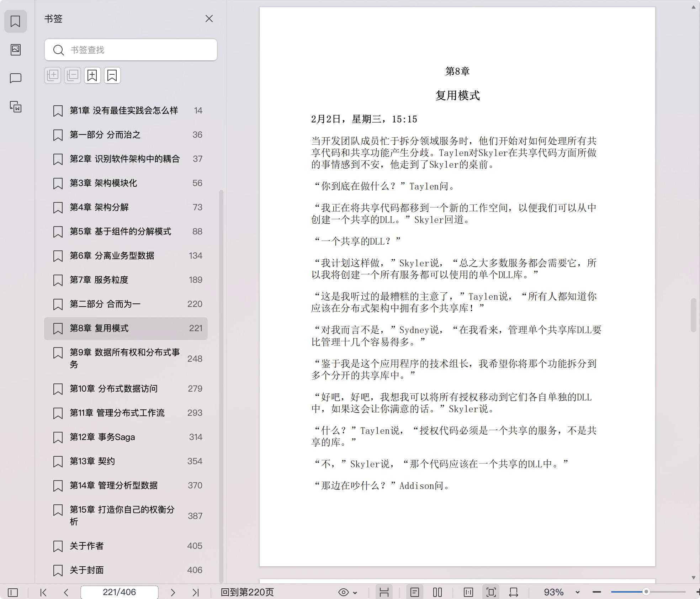The image size is (700, 599).
Task: Jump to 第7章 服务粒度 bookmark
Action: tap(126, 280)
